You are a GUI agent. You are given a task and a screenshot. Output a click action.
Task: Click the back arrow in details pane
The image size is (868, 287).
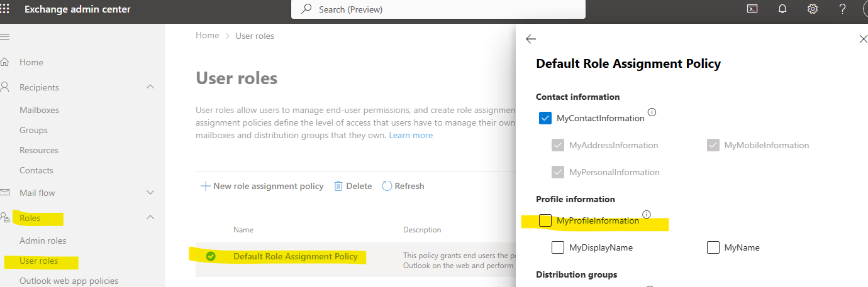531,39
